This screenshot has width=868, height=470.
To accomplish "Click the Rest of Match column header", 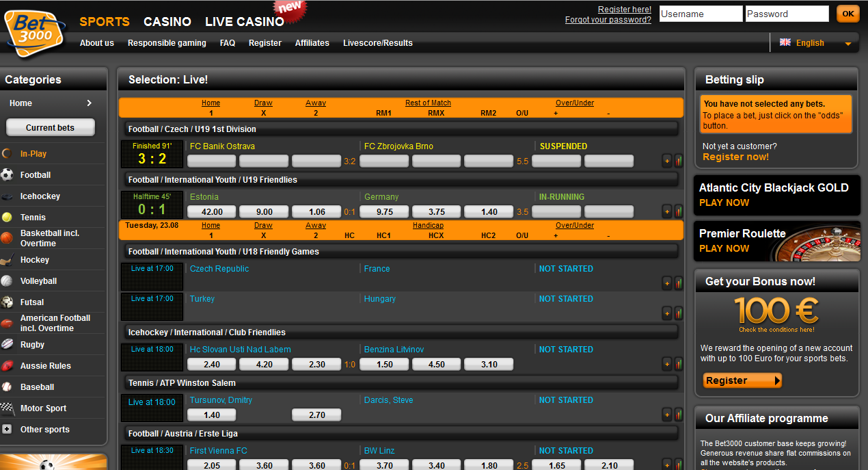I will click(x=428, y=103).
